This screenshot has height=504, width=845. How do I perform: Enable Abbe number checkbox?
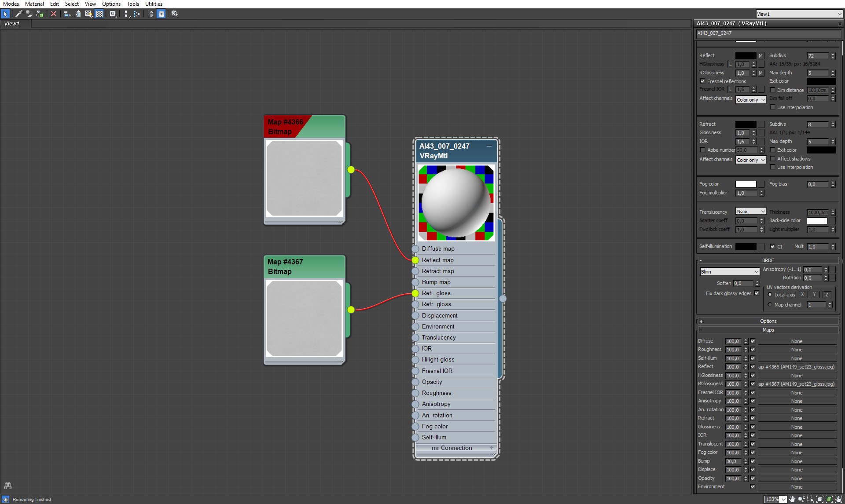click(703, 150)
